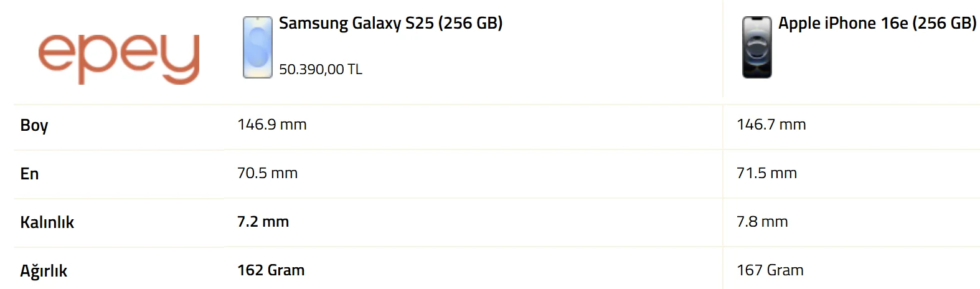The image size is (980, 289).
Task: Select the Ağırlık row label
Action: click(44, 271)
